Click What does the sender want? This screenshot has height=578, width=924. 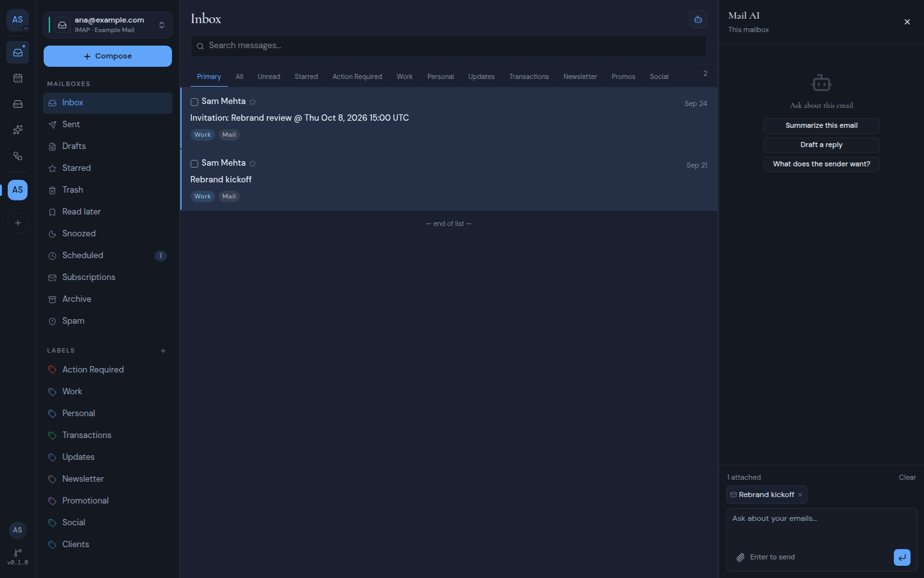(x=821, y=164)
